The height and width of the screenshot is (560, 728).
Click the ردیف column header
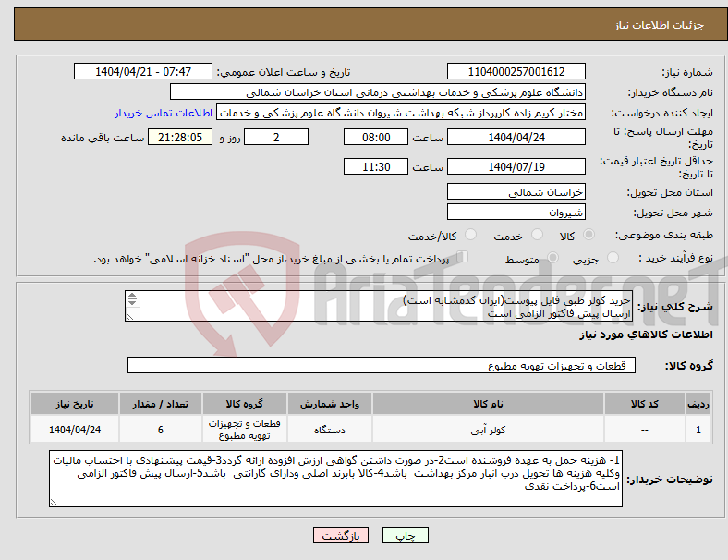click(698, 404)
